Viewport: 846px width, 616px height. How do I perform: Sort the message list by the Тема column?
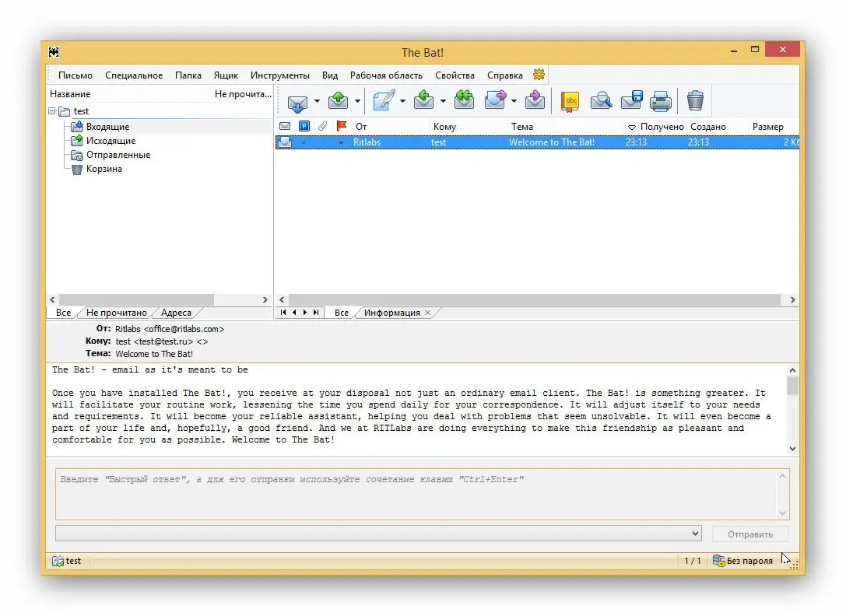(x=522, y=127)
